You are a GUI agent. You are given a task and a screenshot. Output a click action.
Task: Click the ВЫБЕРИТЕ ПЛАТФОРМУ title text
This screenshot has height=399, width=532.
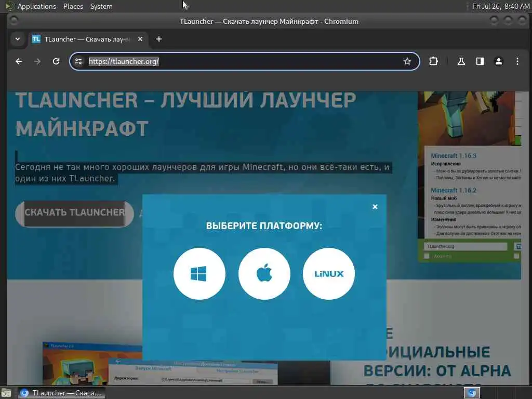point(264,226)
